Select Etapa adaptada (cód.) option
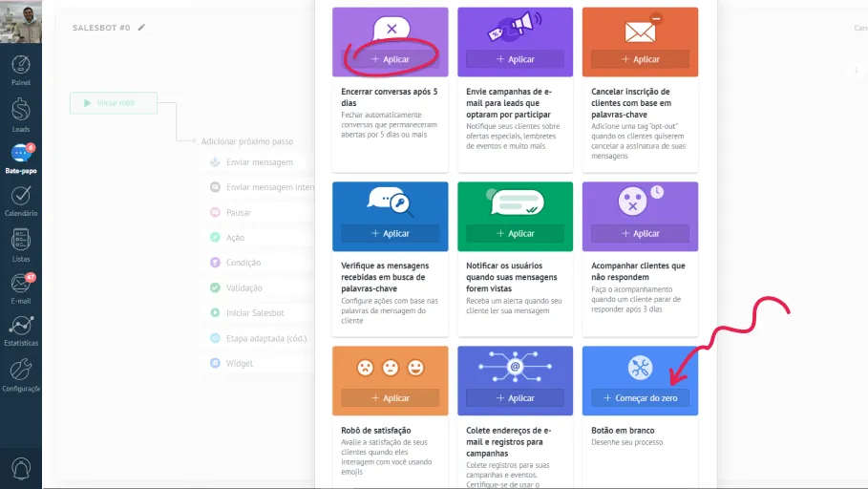The height and width of the screenshot is (489, 868). tap(265, 338)
